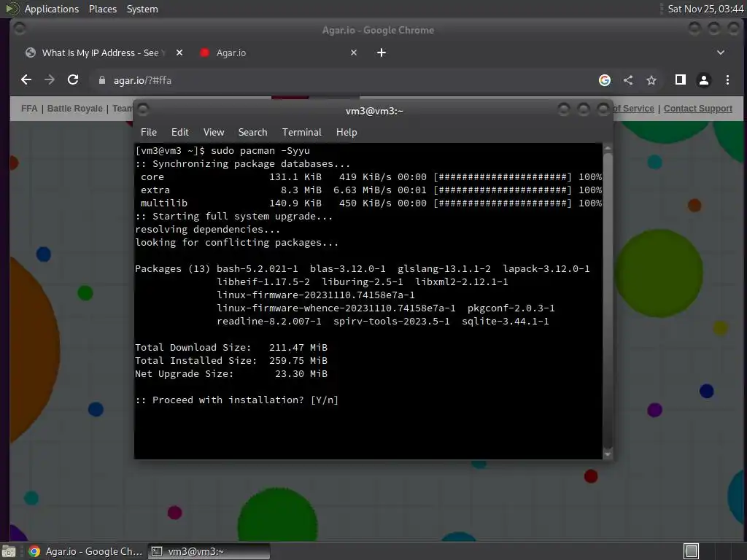Open the System menu in the top panel
The width and height of the screenshot is (747, 560).
(x=142, y=9)
